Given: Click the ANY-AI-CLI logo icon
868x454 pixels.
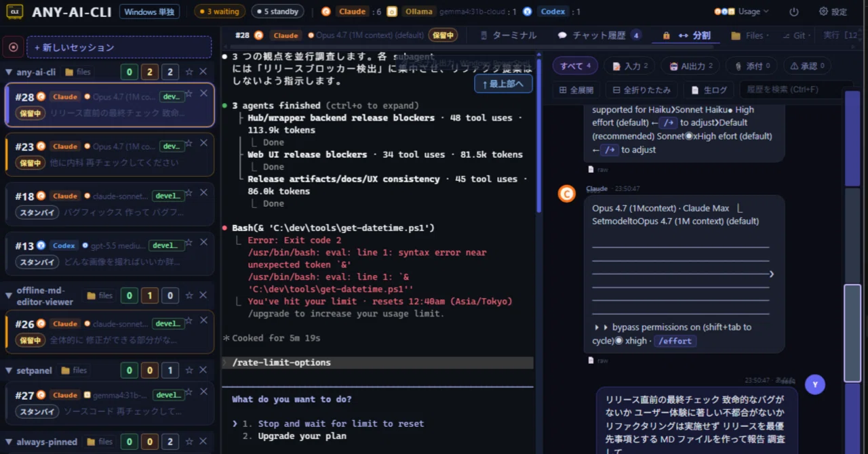Looking at the screenshot, I should coord(15,12).
